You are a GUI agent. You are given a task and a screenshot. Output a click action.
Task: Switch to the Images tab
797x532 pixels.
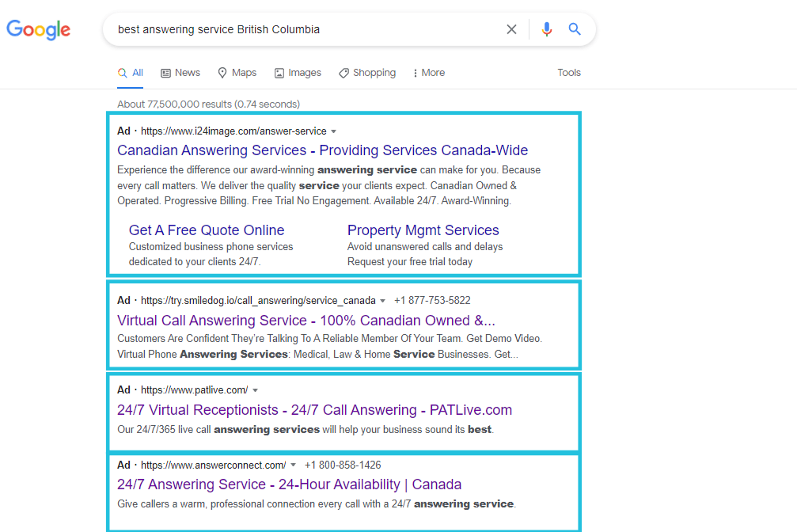(x=298, y=73)
